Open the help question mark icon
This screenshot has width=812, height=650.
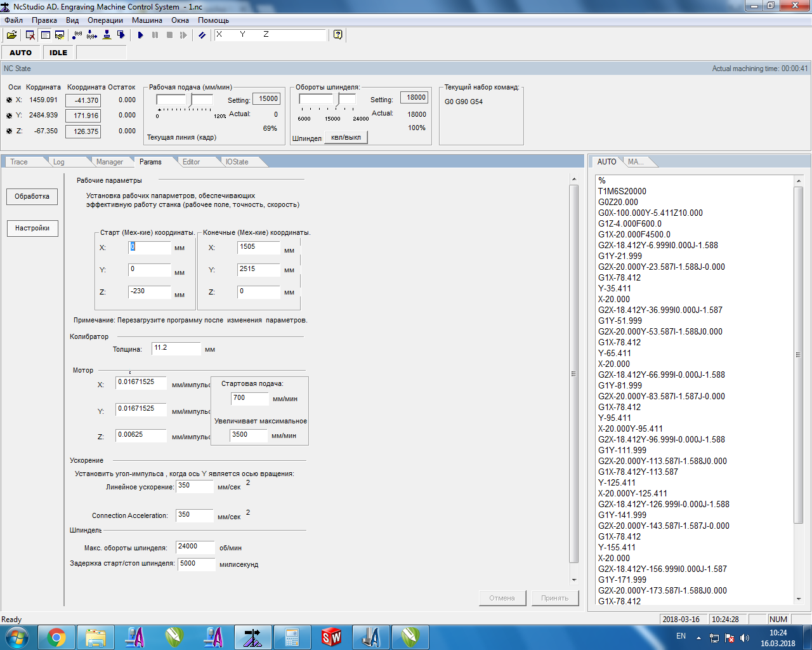(337, 35)
